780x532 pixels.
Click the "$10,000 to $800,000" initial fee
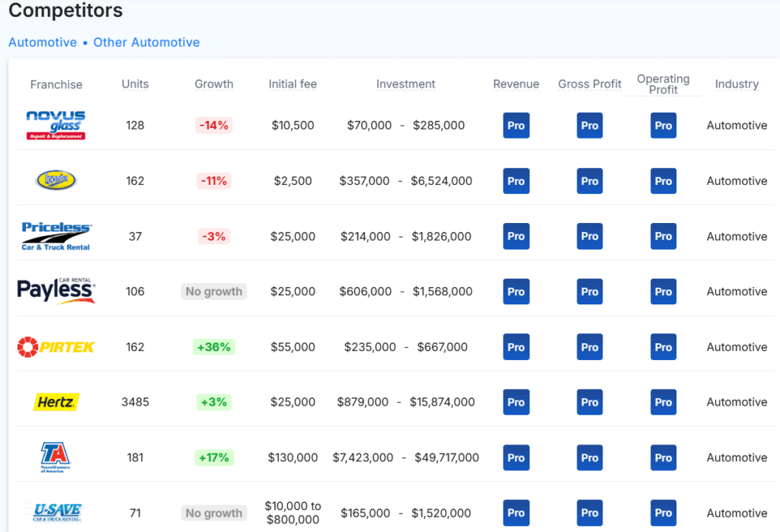(x=292, y=513)
